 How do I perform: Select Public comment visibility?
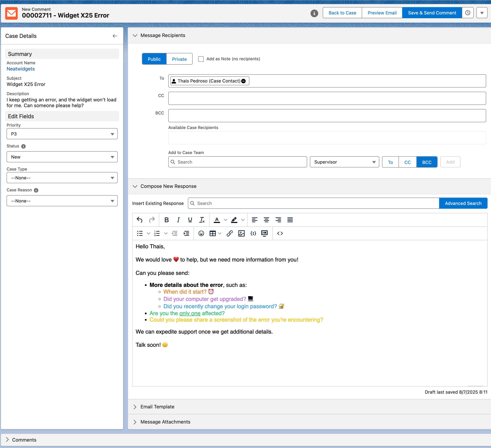coord(154,59)
